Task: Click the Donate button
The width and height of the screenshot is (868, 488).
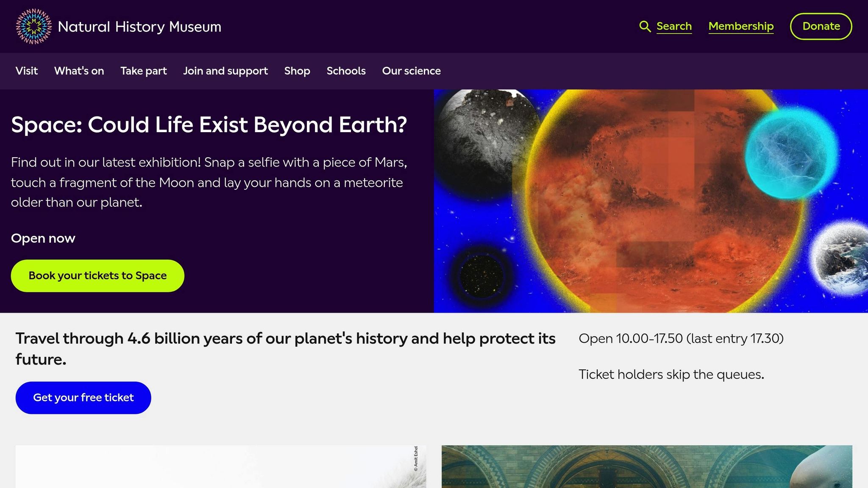Action: click(x=821, y=26)
